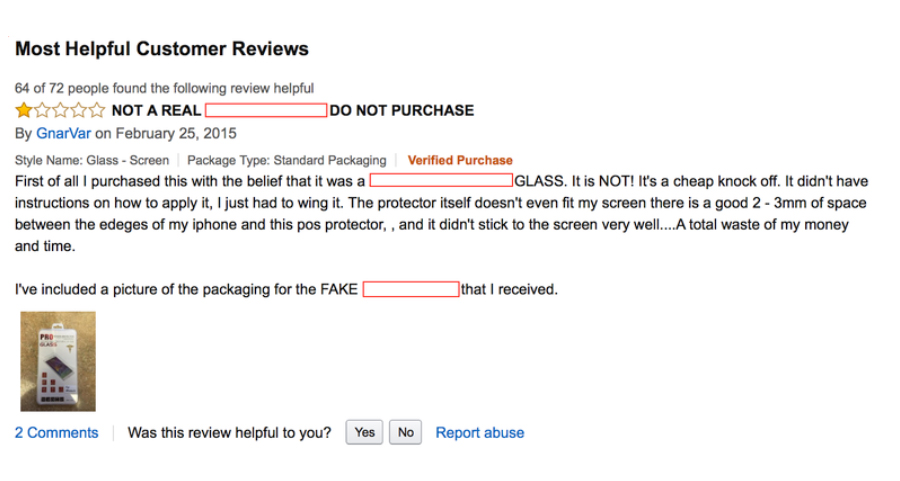Click the second empty rating star
This screenshot has width=900, height=481.
point(42,110)
